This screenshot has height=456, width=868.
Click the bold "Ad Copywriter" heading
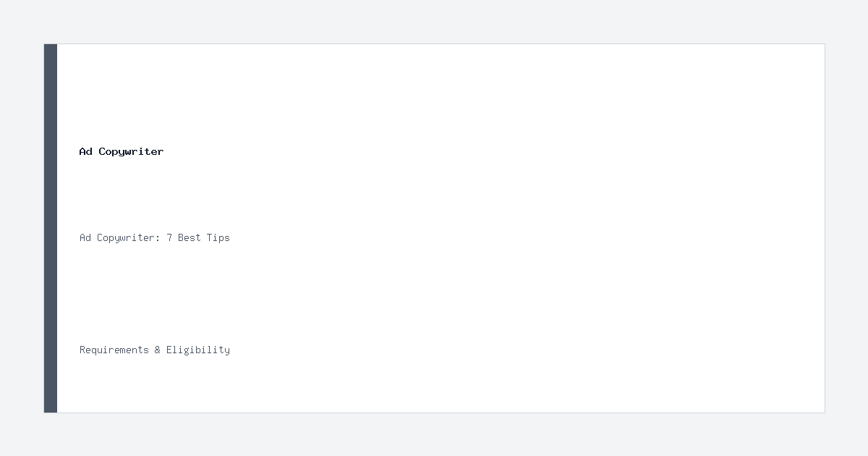pos(122,151)
